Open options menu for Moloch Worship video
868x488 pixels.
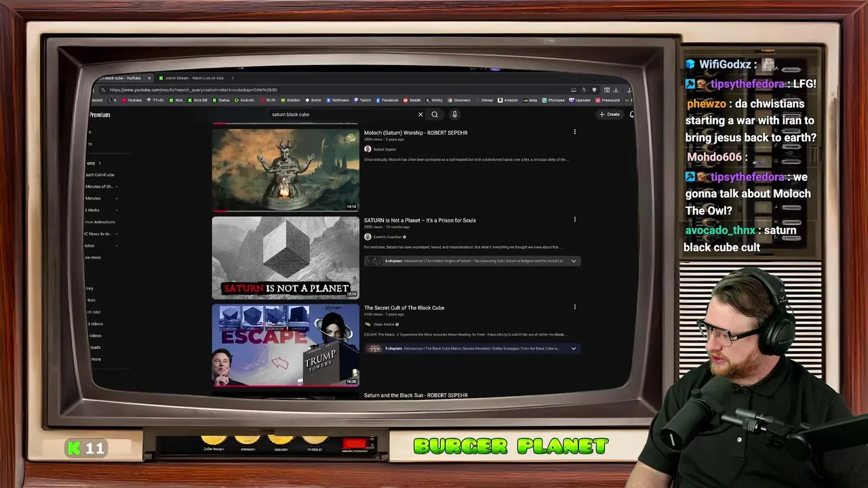[574, 132]
